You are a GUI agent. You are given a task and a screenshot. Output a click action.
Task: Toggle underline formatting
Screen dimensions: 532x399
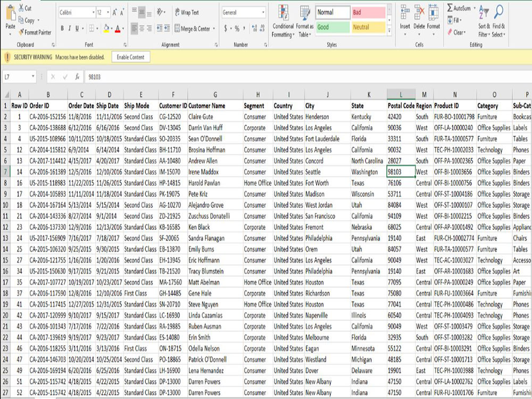tap(77, 29)
